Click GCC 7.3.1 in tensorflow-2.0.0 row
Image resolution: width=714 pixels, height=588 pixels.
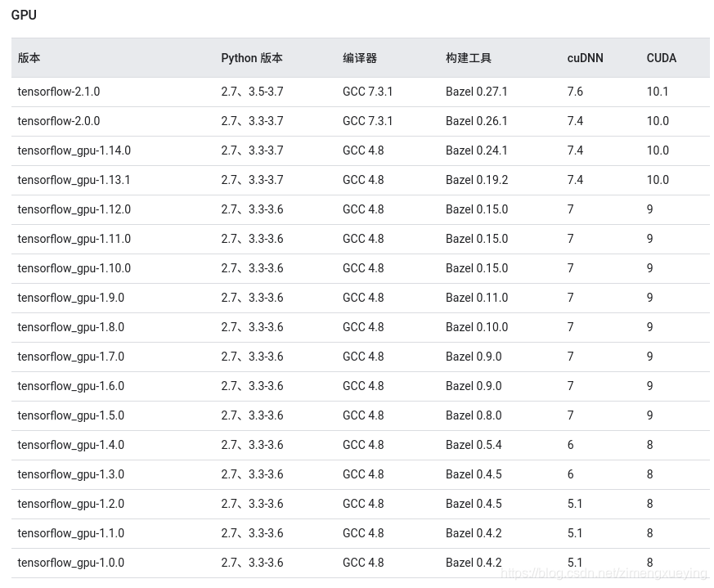point(367,121)
